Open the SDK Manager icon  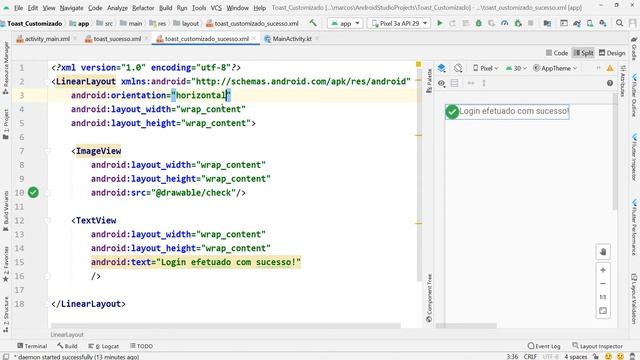tap(603, 23)
